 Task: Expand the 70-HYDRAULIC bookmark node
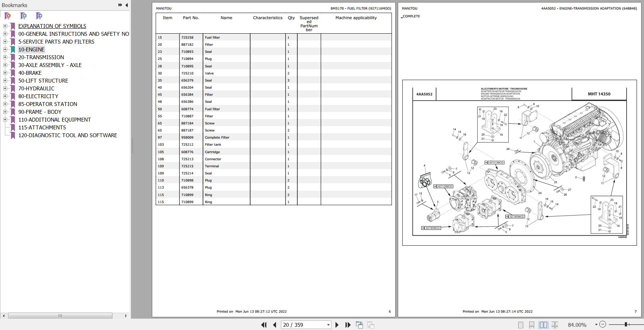click(x=5, y=88)
